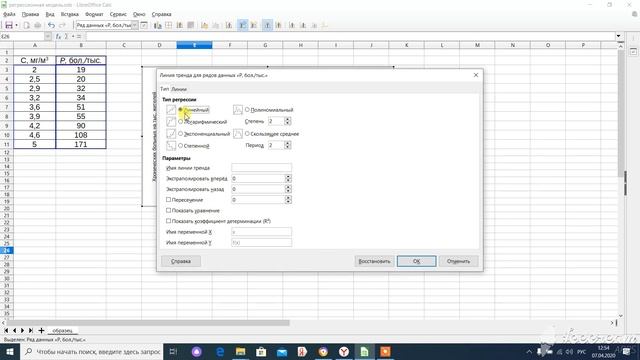Screen dimensions: 640x360
Task: Enable Показать коэффициент детерминации checkbox
Action: tap(218, 221)
